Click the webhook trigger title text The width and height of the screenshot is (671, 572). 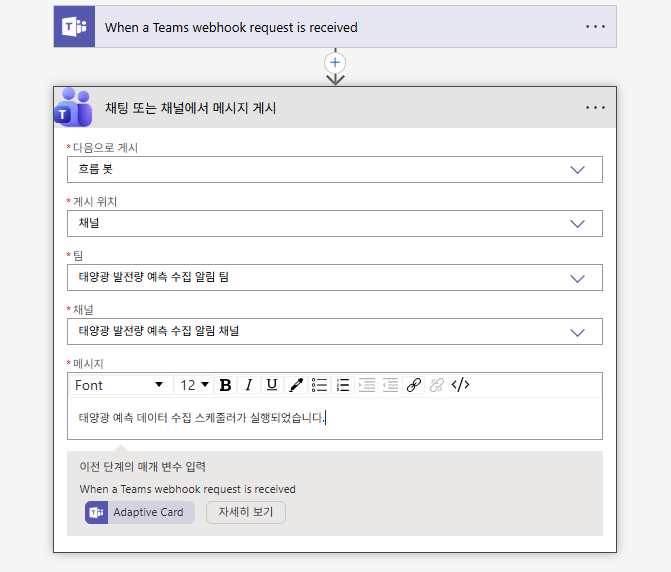pos(231,27)
